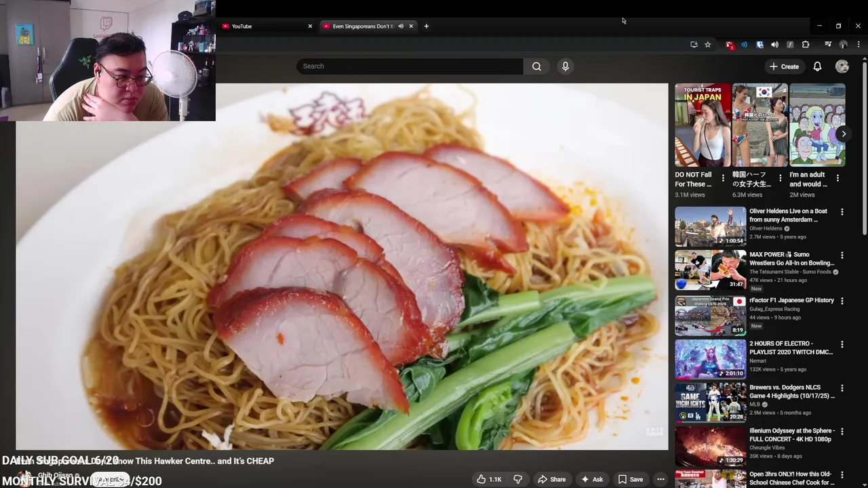Mute the tab via speaker icon
Screen dimensions: 868x488
pyautogui.click(x=401, y=26)
